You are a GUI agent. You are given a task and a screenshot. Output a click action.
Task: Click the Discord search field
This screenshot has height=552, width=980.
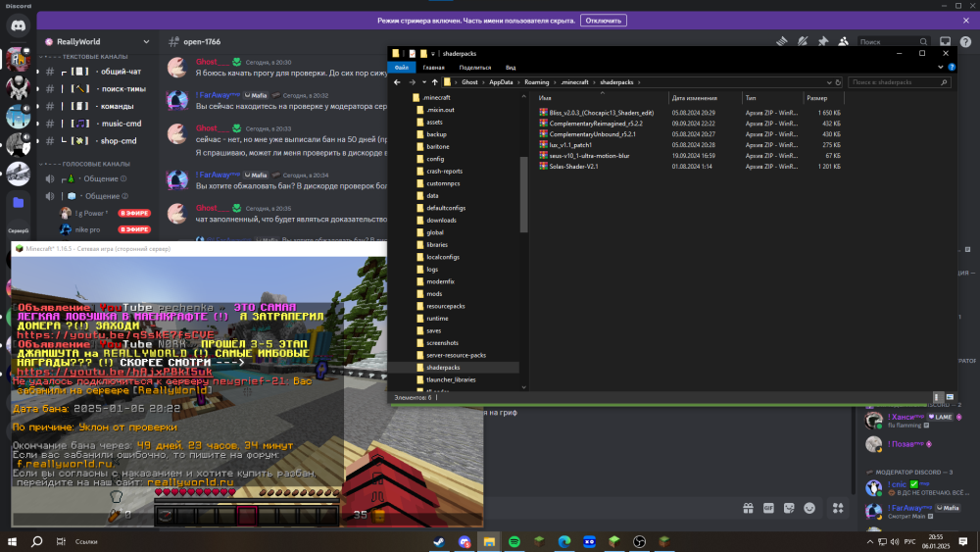pos(893,42)
